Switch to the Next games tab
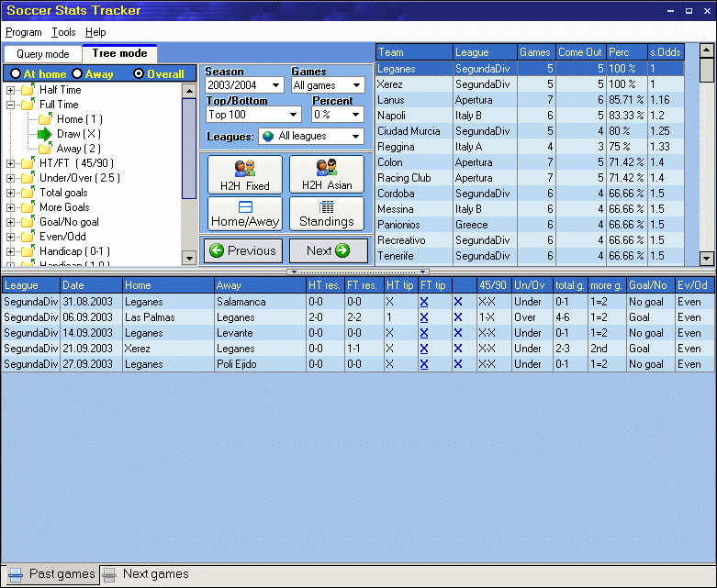The height and width of the screenshot is (588, 717). (145, 574)
